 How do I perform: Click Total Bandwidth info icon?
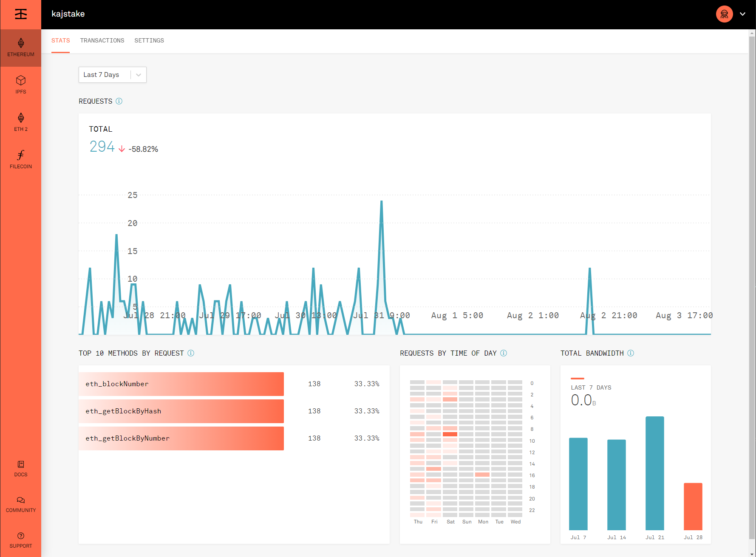pos(631,353)
